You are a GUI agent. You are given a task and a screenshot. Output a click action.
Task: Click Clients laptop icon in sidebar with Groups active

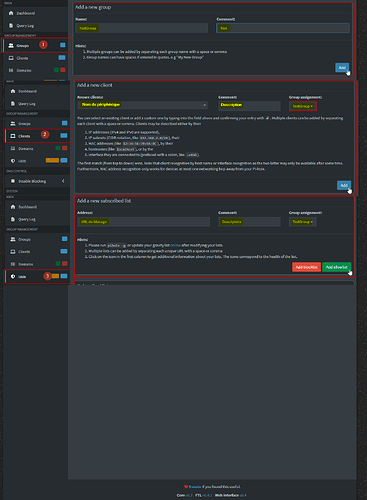click(11, 58)
